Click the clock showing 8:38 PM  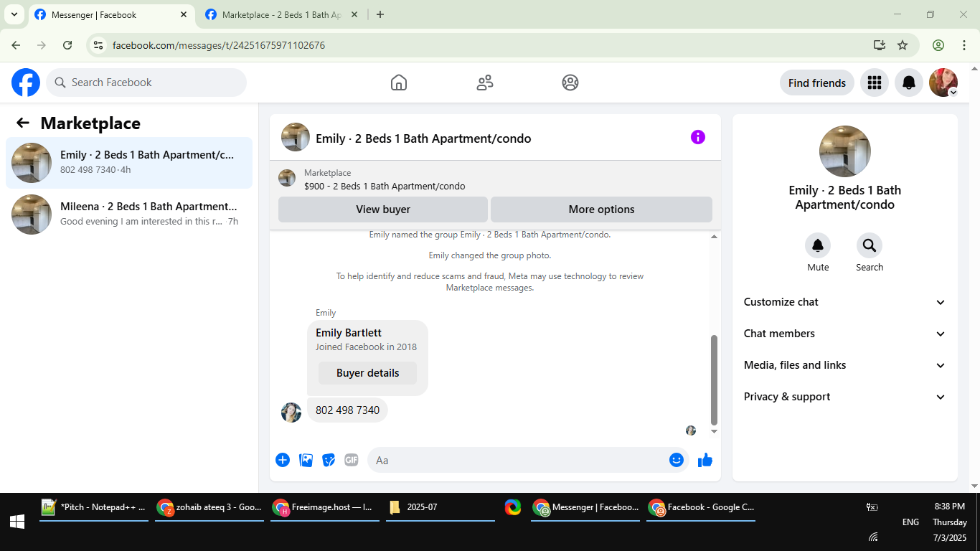[x=950, y=507]
